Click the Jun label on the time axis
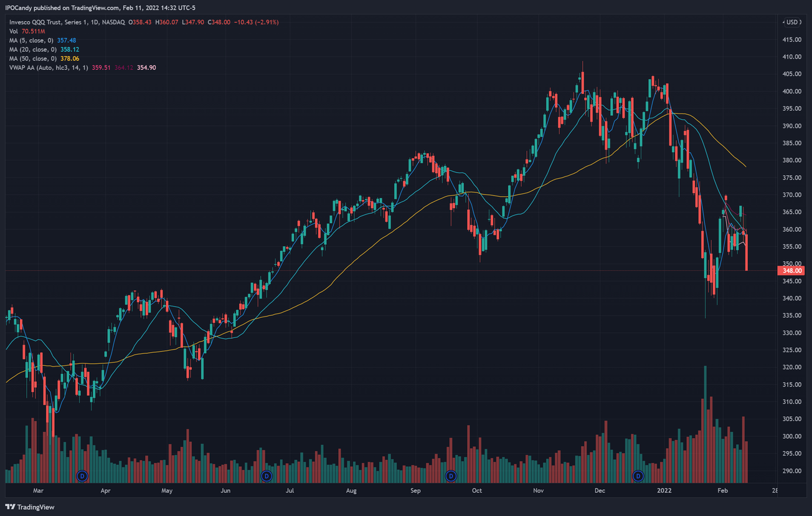 tap(225, 491)
